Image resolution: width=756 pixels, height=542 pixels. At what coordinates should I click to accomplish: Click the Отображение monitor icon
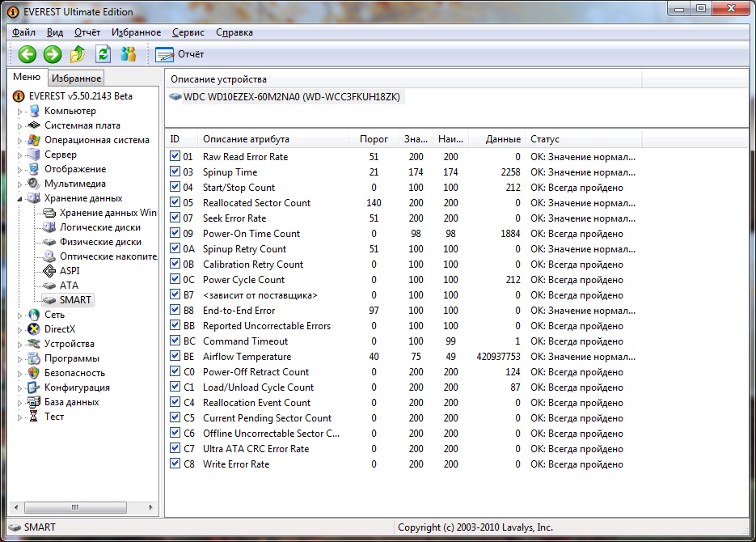pos(34,169)
